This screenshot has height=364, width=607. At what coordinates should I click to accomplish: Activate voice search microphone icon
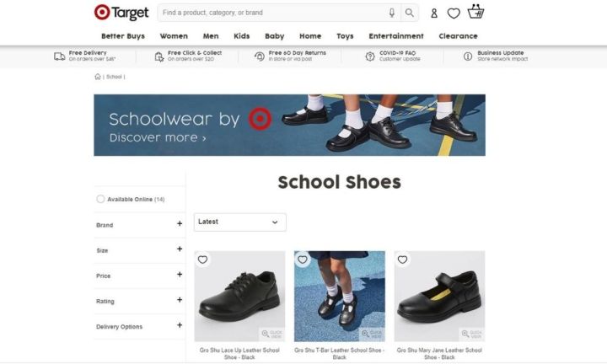coord(392,13)
